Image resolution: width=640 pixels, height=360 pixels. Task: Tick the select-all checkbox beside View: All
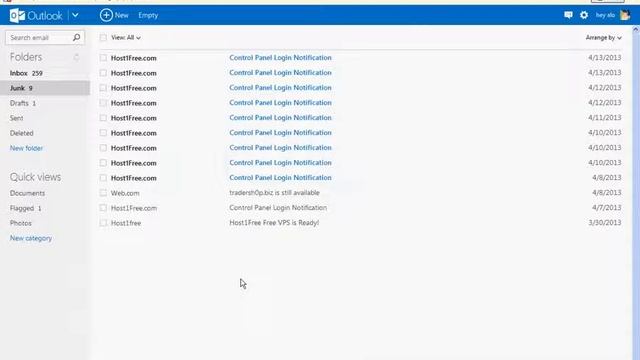(103, 38)
